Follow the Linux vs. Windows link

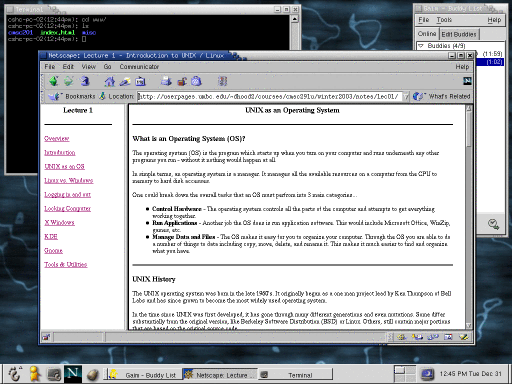click(69, 180)
